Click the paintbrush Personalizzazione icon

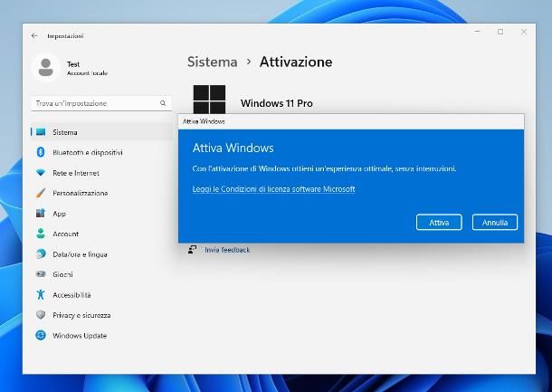pyautogui.click(x=41, y=193)
